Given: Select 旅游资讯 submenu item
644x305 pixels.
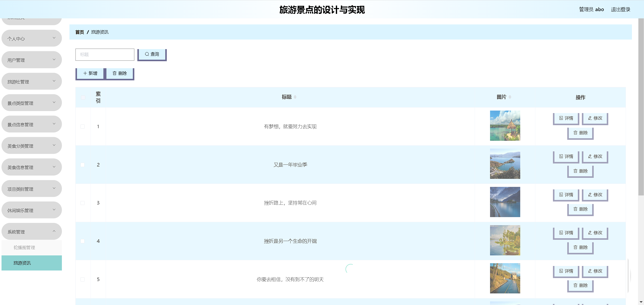Looking at the screenshot, I should click(x=22, y=263).
